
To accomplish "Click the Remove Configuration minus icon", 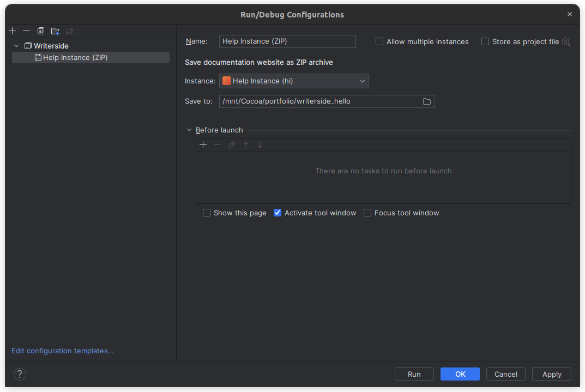I will (26, 31).
